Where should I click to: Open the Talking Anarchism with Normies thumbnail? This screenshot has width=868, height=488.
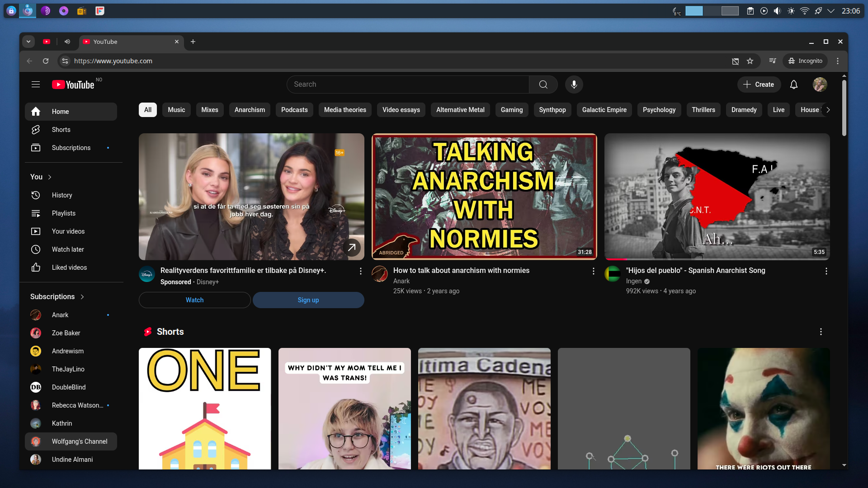click(x=484, y=197)
